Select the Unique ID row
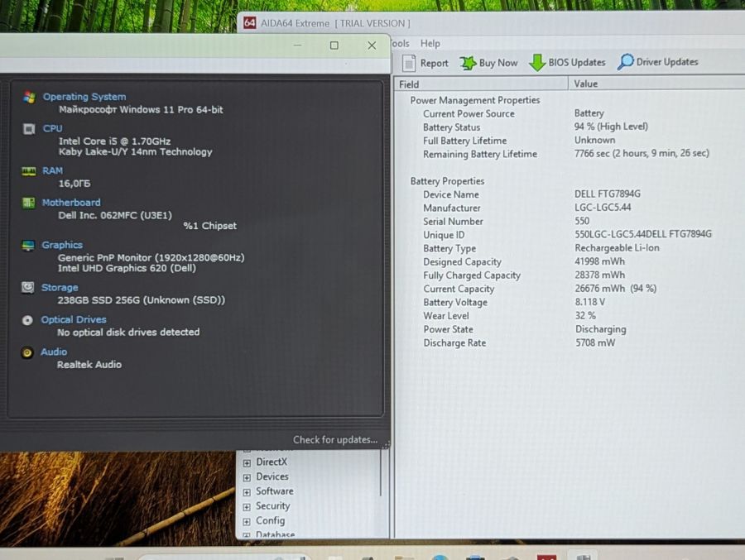745x560 pixels. (570, 235)
